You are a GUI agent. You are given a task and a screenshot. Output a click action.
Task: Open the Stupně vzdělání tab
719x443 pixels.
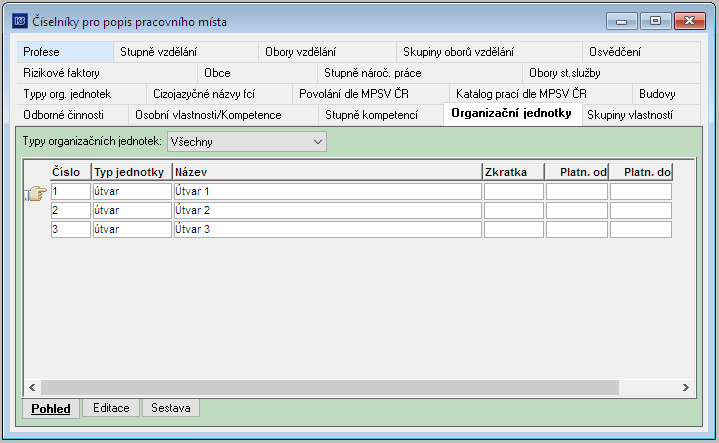point(186,52)
